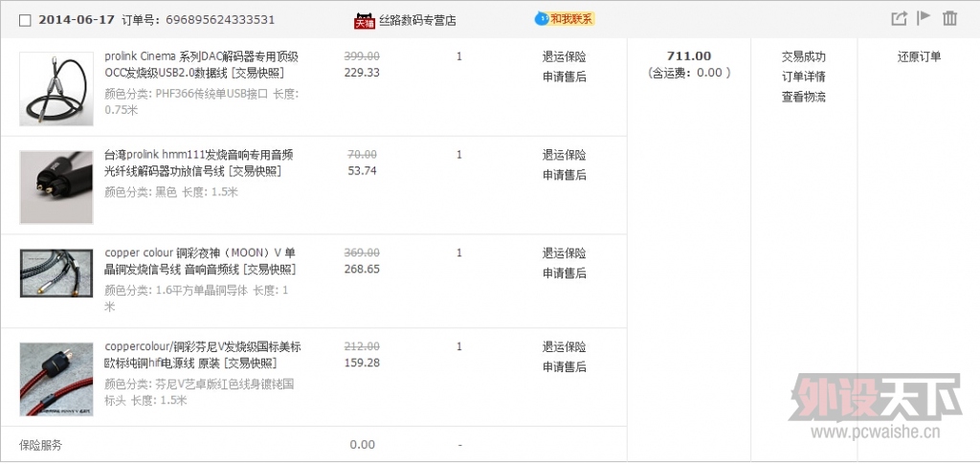Click 申请售后 for 芬尼V power cable
This screenshot has width=980, height=464.
pyautogui.click(x=565, y=366)
